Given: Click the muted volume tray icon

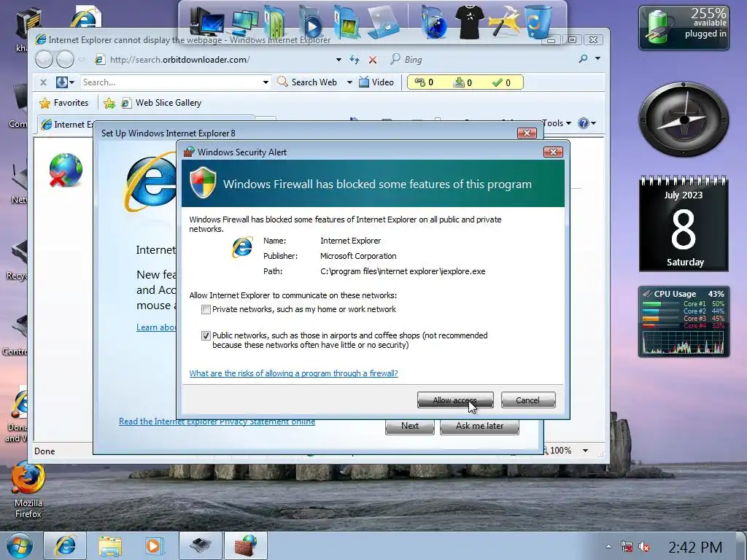Looking at the screenshot, I should pos(644,547).
